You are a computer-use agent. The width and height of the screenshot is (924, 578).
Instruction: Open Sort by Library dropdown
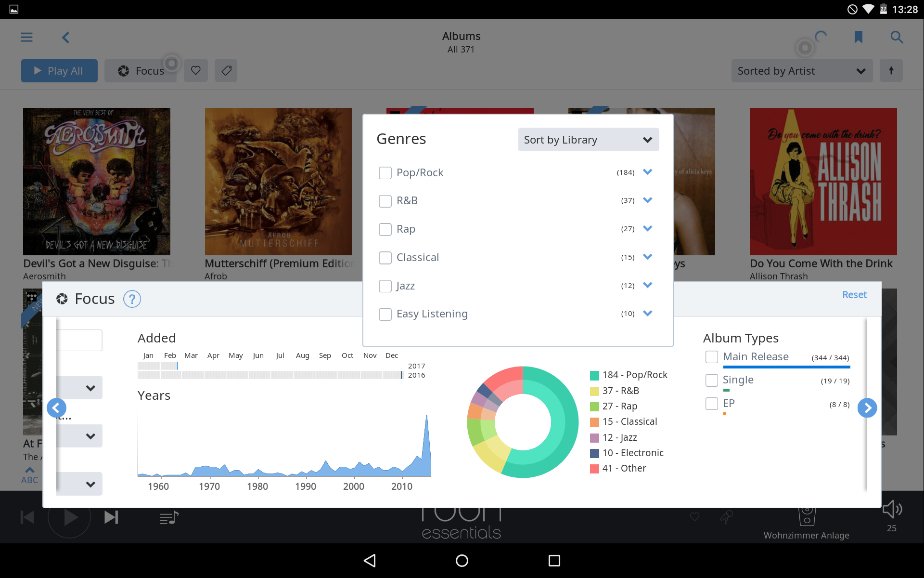[589, 140]
